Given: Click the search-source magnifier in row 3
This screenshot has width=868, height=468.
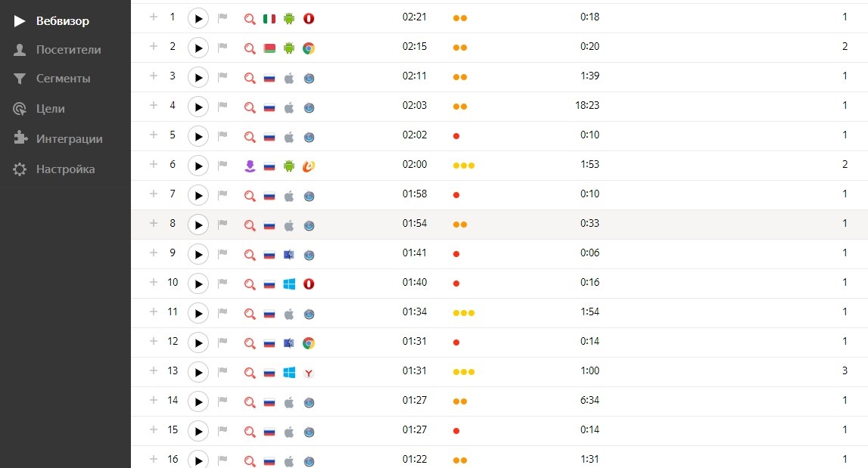Looking at the screenshot, I should [250, 78].
